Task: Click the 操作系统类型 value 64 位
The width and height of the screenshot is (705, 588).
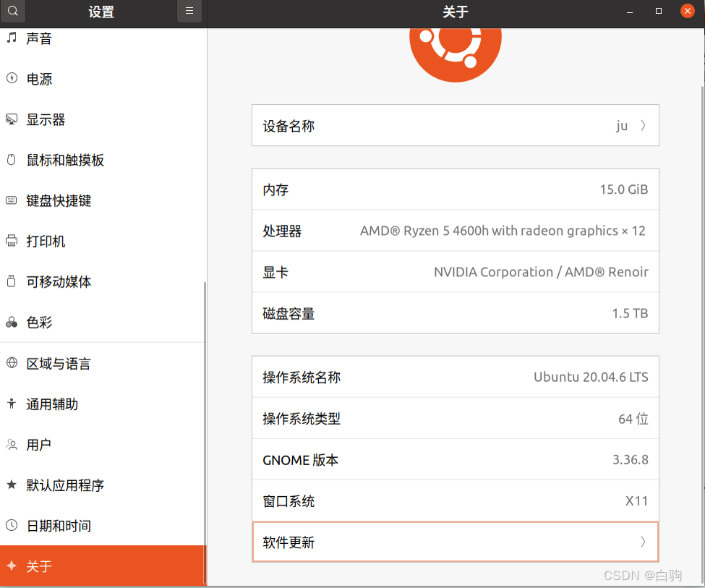Action: coord(633,419)
